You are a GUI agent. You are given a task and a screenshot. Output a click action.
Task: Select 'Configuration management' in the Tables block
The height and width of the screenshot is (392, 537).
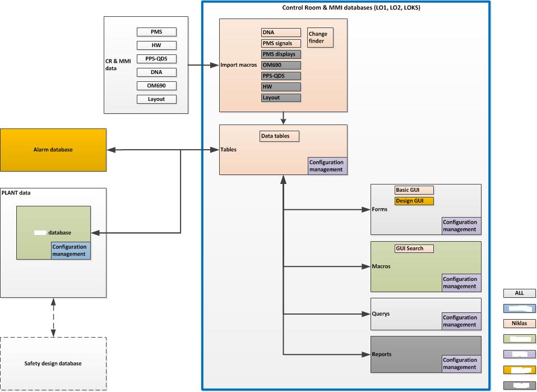[327, 166]
